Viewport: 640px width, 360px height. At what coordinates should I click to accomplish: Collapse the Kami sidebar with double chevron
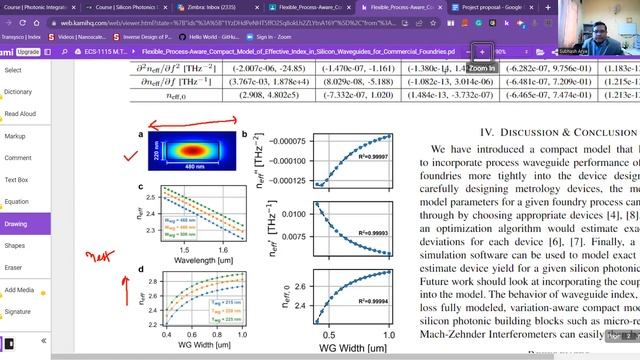(44, 341)
